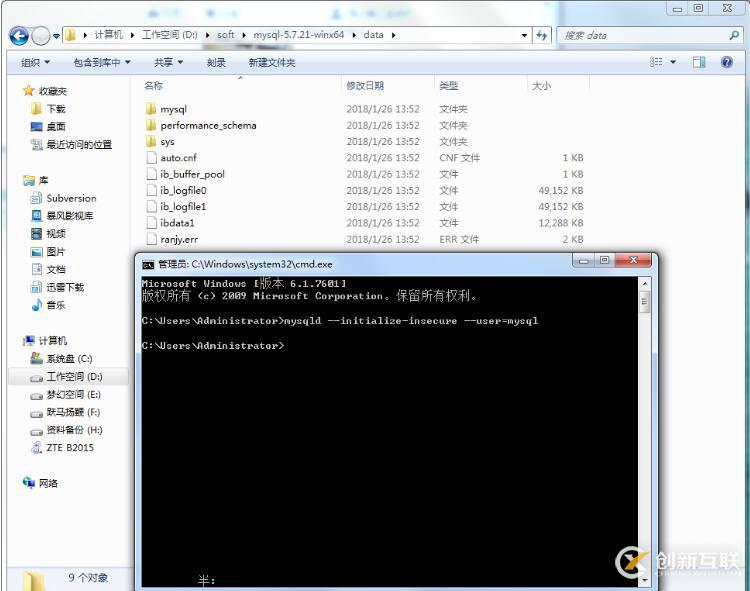Open the 图片 library

click(55, 252)
